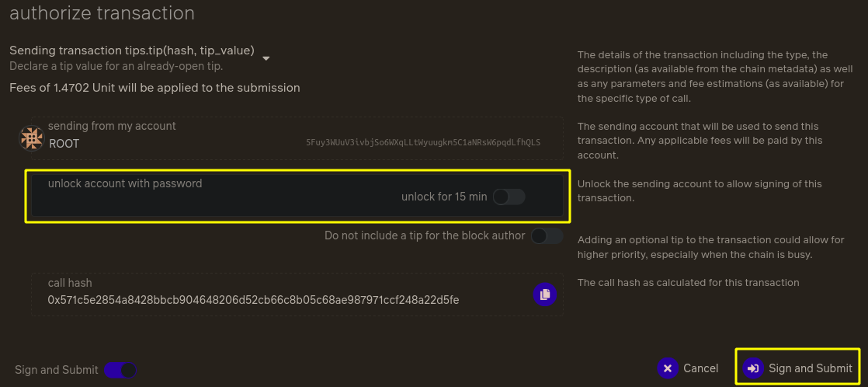Click the fees of 1.4702 Unit text
Image resolution: width=868 pixels, height=387 pixels.
click(x=155, y=88)
